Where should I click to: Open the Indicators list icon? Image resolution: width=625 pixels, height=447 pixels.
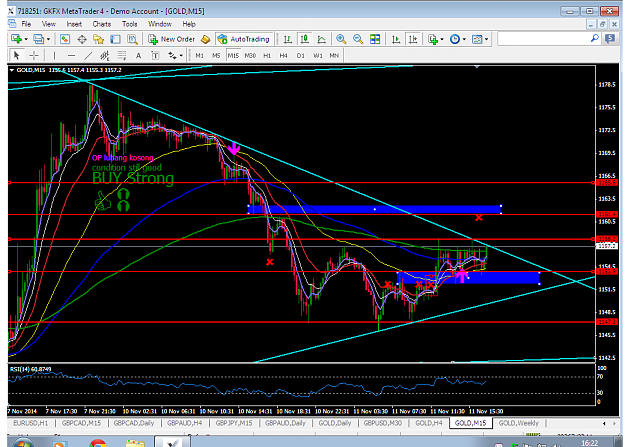(432, 39)
